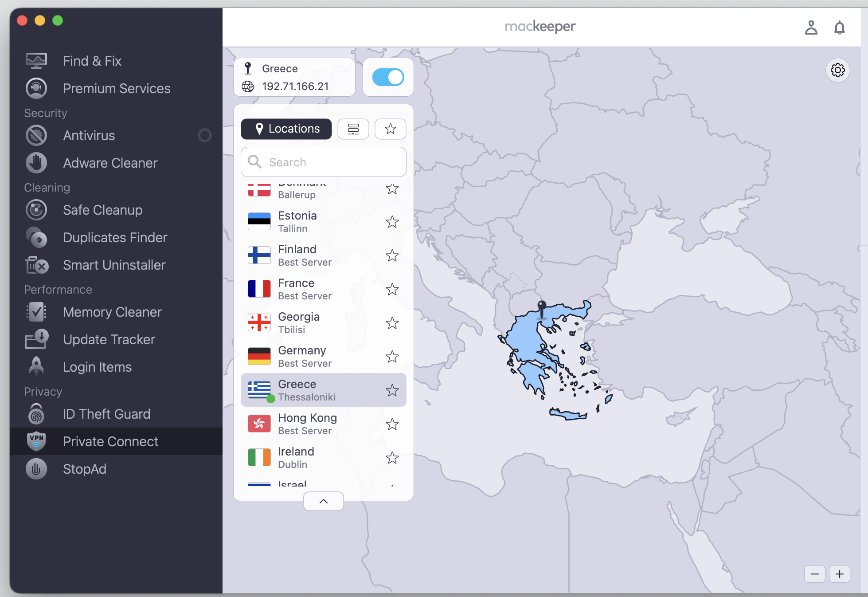Open Login Items rocket icon
The width and height of the screenshot is (868, 597).
36,367
